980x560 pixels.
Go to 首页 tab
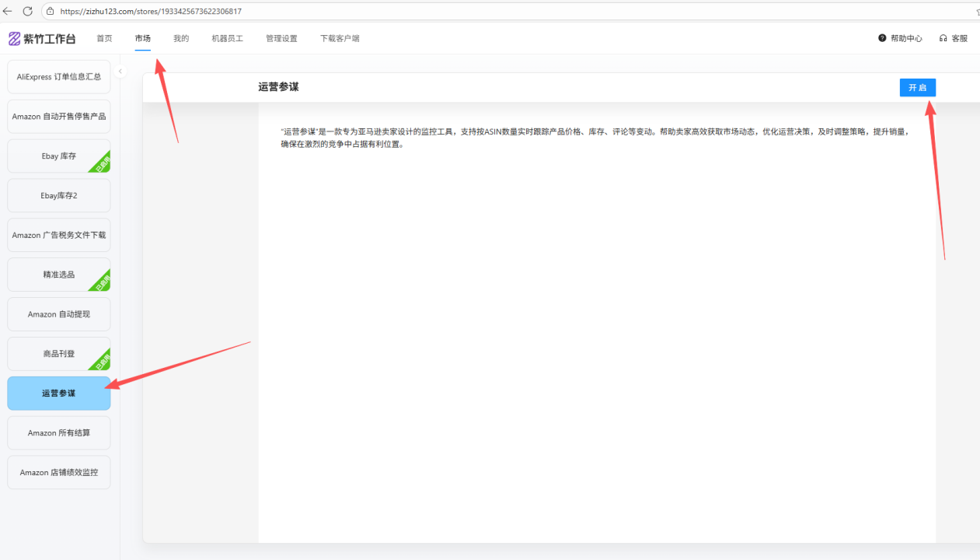point(104,38)
